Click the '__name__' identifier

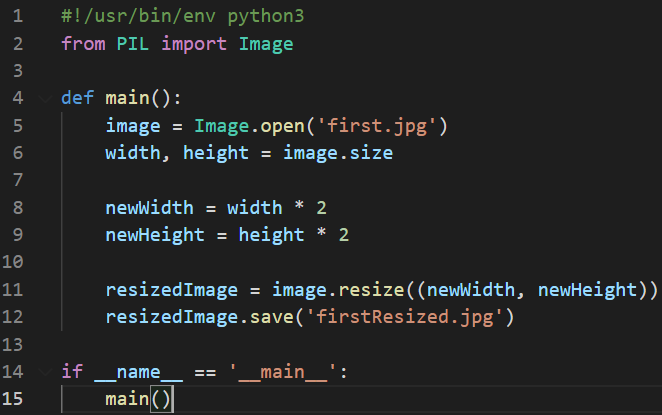[x=138, y=373]
